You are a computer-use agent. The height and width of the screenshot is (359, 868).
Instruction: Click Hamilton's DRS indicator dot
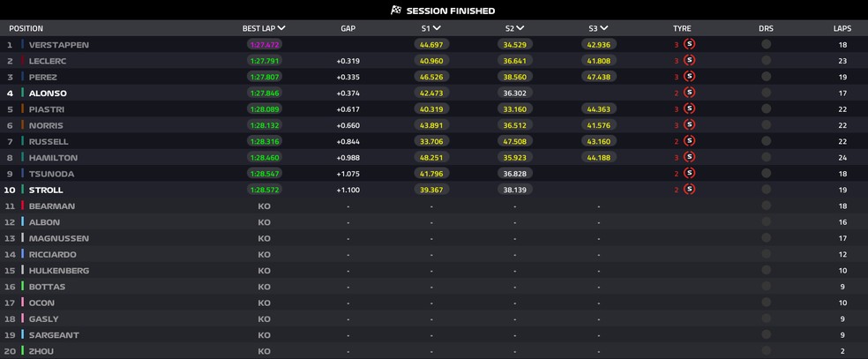click(767, 157)
